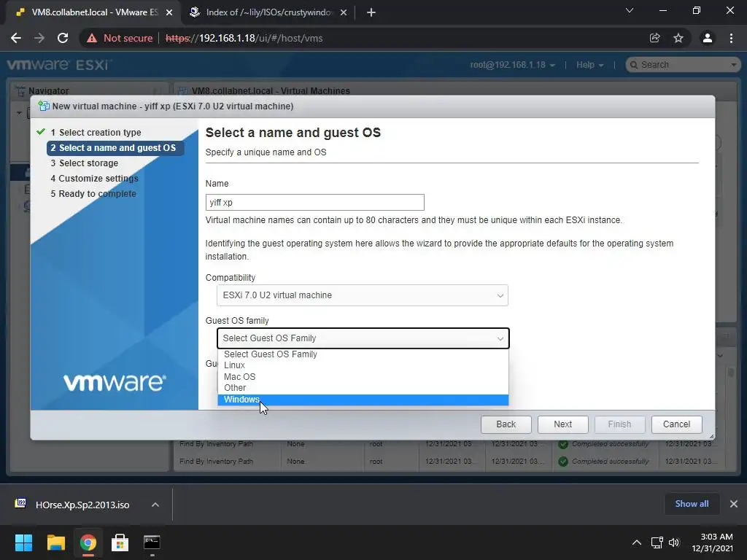Screen dimensions: 747x560
Task: Reload the current page
Action: pyautogui.click(x=63, y=38)
